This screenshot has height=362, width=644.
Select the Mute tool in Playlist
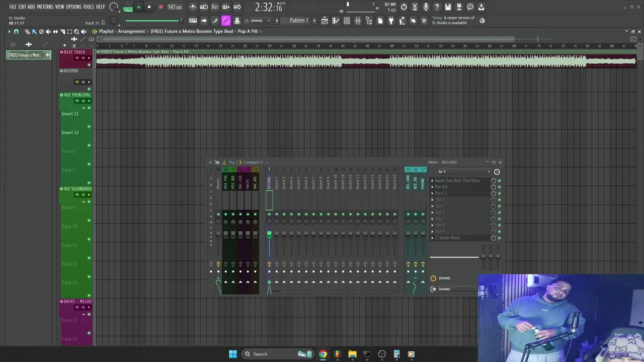48,31
